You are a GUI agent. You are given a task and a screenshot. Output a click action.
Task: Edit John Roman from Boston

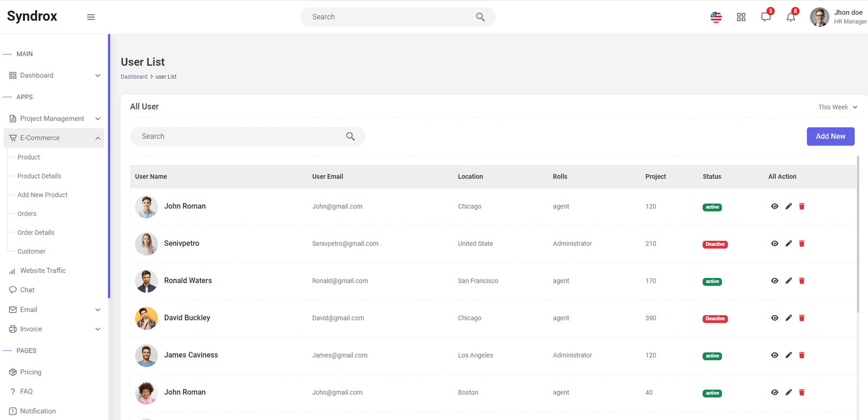point(789,392)
